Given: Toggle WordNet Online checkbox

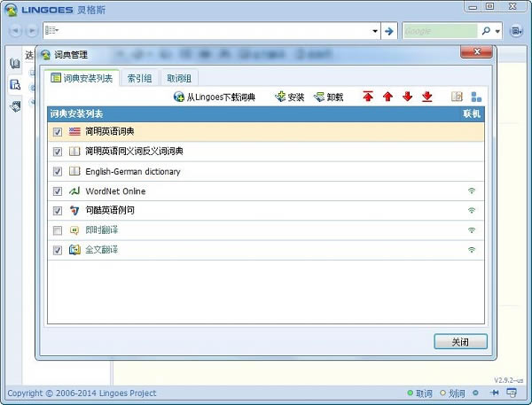Looking at the screenshot, I should [x=58, y=191].
